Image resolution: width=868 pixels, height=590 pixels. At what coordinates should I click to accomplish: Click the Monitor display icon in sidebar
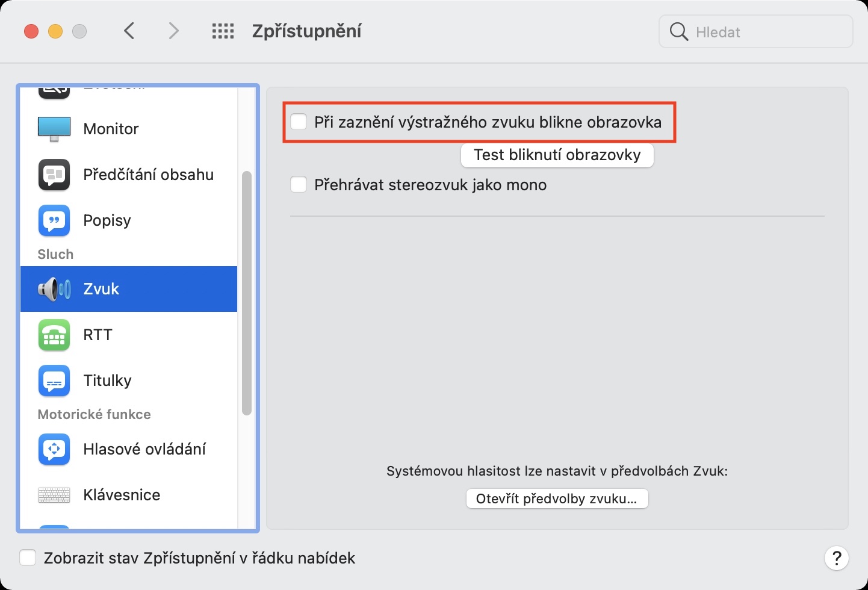(x=54, y=129)
